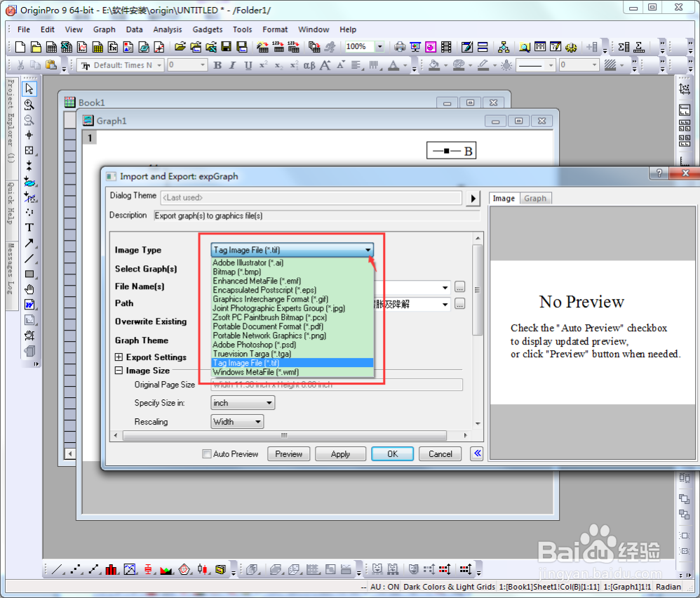
Task: Select Joint Photographic Experts Group (*.jpg) option
Action: pos(292,308)
